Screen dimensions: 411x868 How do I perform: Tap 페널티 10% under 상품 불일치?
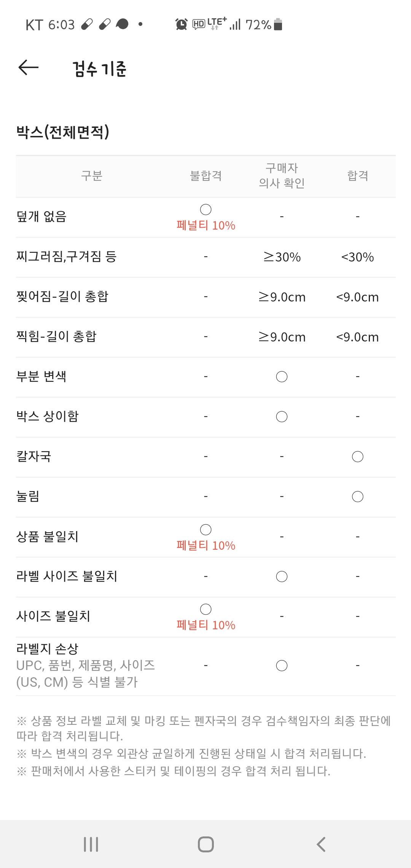pyautogui.click(x=206, y=546)
